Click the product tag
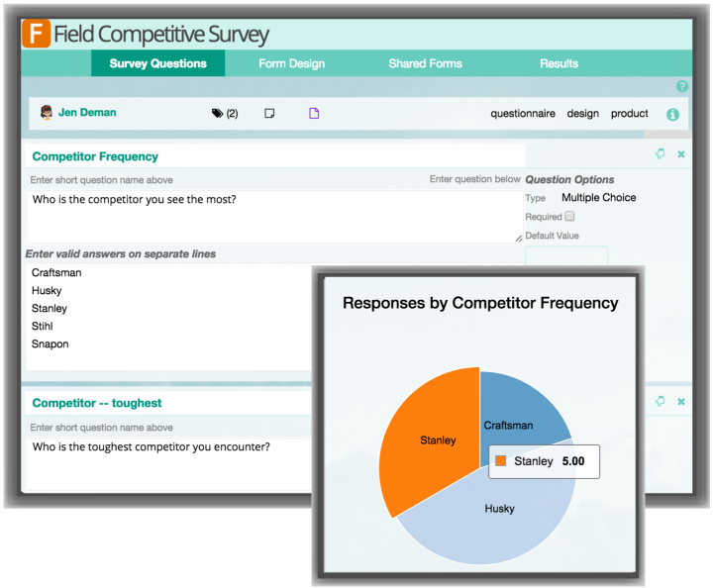The image size is (713, 588). click(629, 113)
